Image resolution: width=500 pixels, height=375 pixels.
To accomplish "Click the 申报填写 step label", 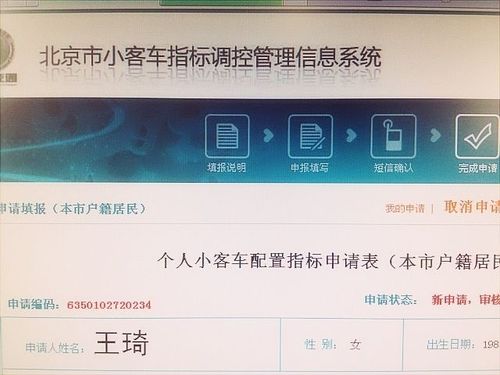I will (310, 167).
